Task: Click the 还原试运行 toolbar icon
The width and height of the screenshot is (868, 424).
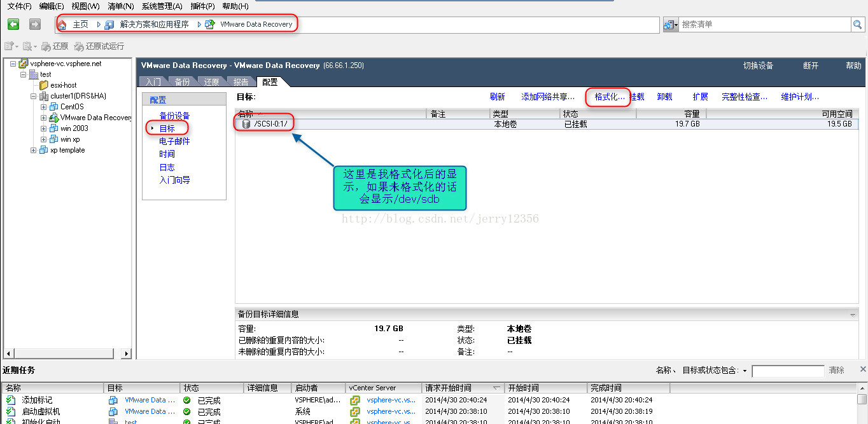Action: tap(79, 46)
